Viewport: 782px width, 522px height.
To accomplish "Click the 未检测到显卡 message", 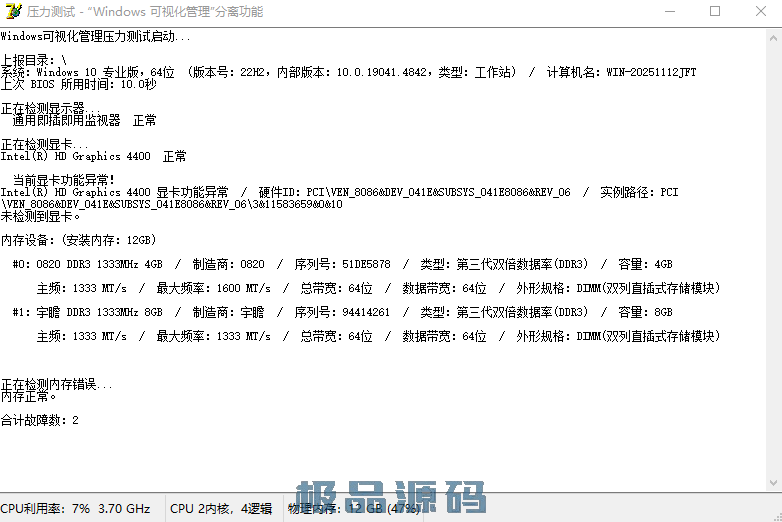I will 41,216.
